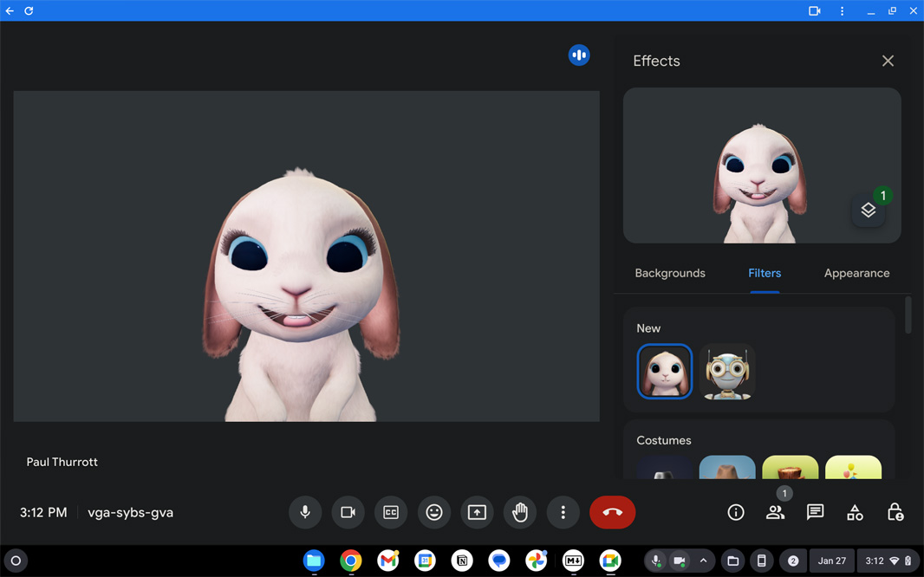924x577 pixels.
Task: Select the robot filter thumbnail
Action: coord(727,372)
